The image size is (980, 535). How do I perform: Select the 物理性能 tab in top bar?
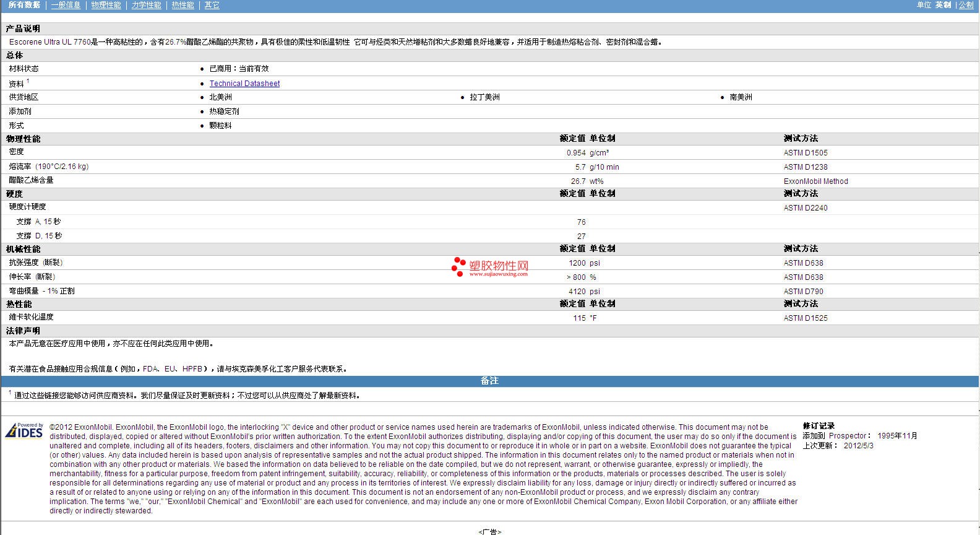point(106,5)
